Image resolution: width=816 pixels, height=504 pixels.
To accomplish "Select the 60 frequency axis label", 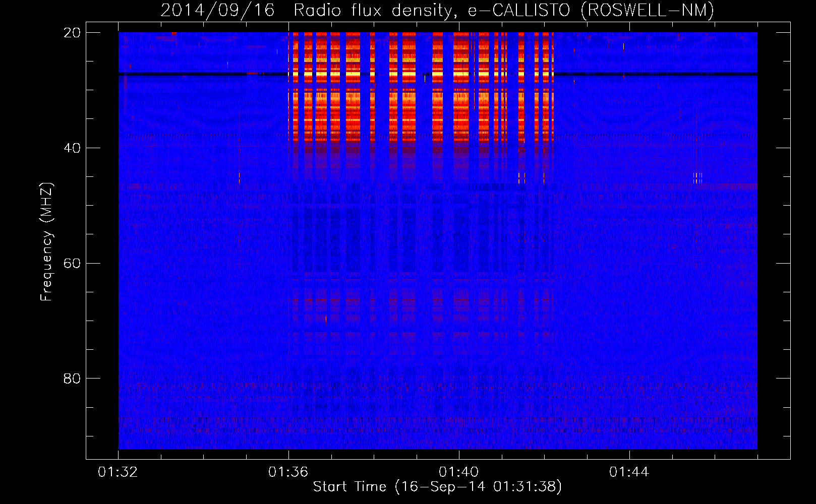I will click(x=73, y=263).
